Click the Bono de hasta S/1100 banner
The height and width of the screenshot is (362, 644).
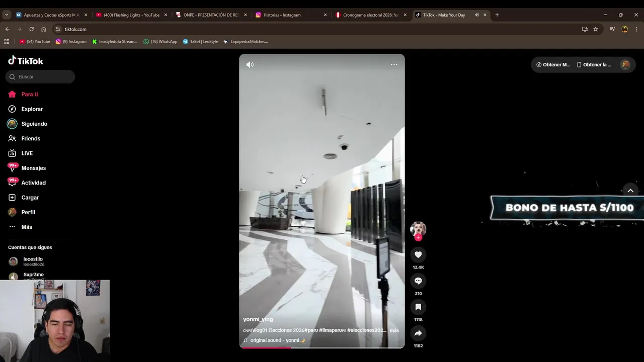568,208
